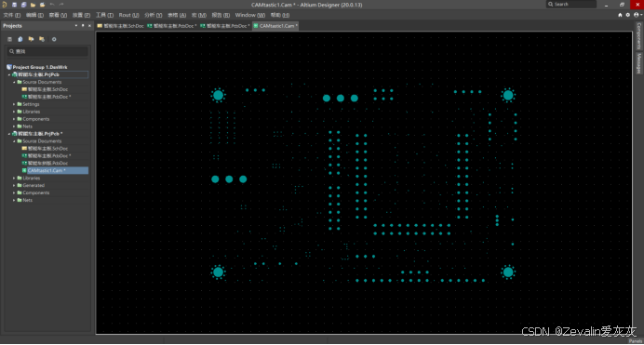The width and height of the screenshot is (644, 345).
Task: Open the 放置 (P) menu
Action: (x=81, y=15)
